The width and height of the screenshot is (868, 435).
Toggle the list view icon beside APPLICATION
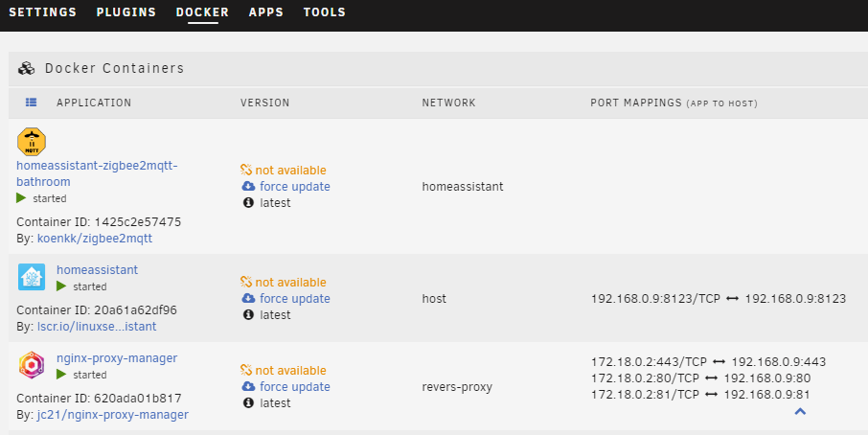point(31,103)
